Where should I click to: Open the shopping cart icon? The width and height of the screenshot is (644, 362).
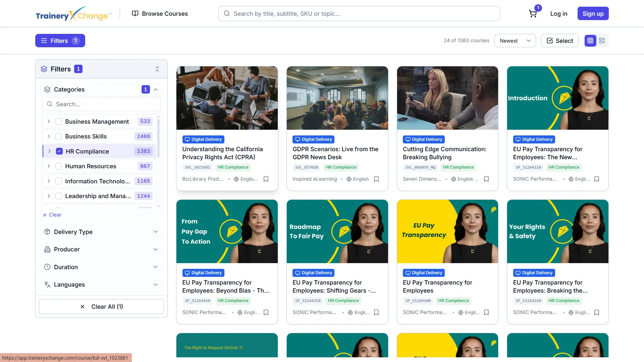pyautogui.click(x=533, y=14)
